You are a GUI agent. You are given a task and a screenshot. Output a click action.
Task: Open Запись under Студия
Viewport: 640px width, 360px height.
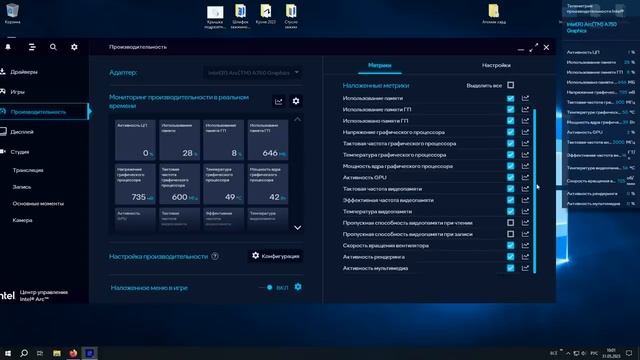(22, 187)
